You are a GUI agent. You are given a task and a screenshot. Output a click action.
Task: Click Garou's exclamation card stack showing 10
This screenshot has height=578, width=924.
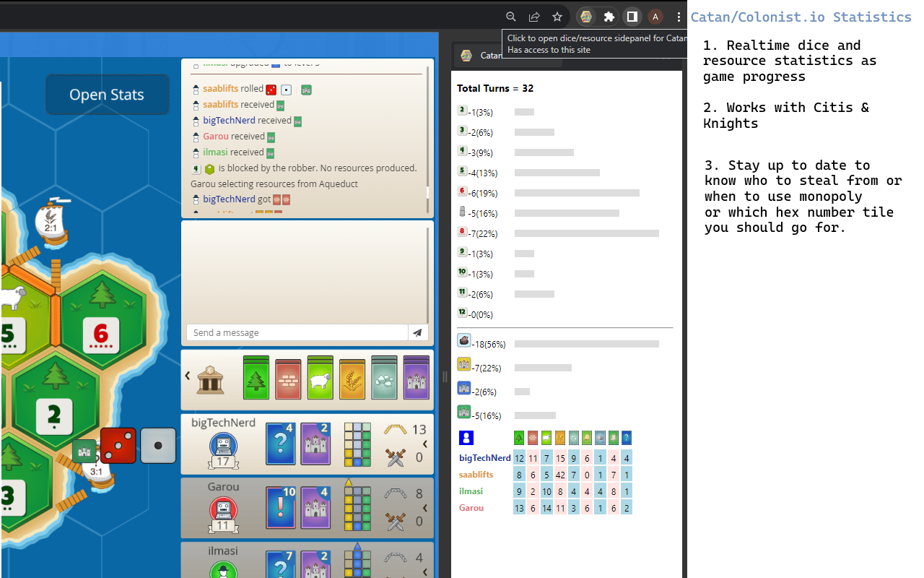(x=281, y=507)
